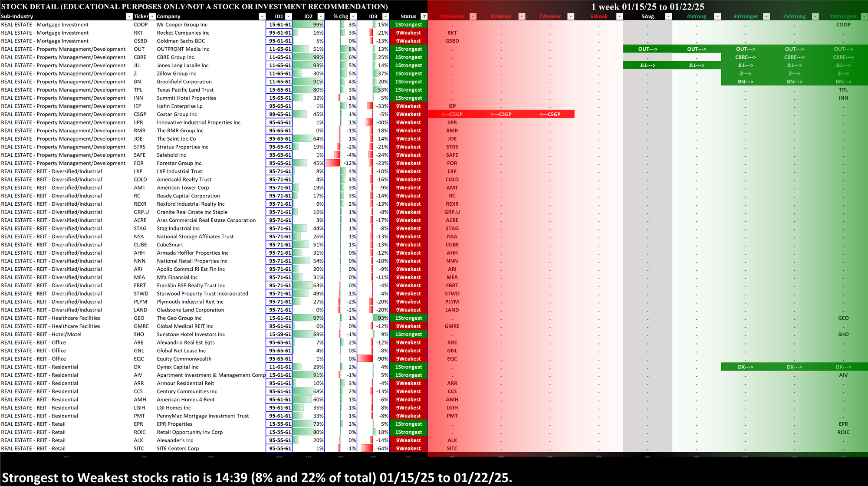Image resolution: width=868 pixels, height=486 pixels.
Task: Click the ID1 column filter arrow
Action: (x=289, y=16)
